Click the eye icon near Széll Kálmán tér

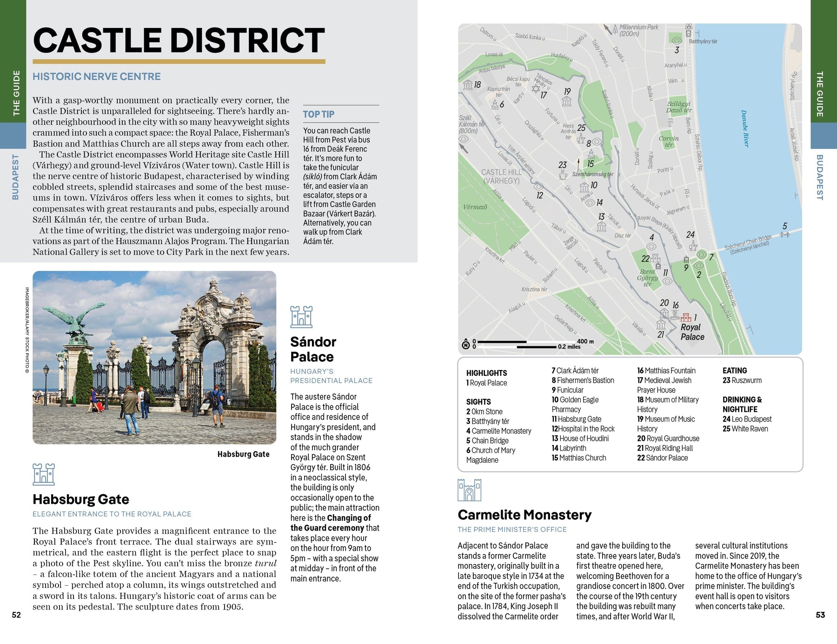pyautogui.click(x=463, y=138)
